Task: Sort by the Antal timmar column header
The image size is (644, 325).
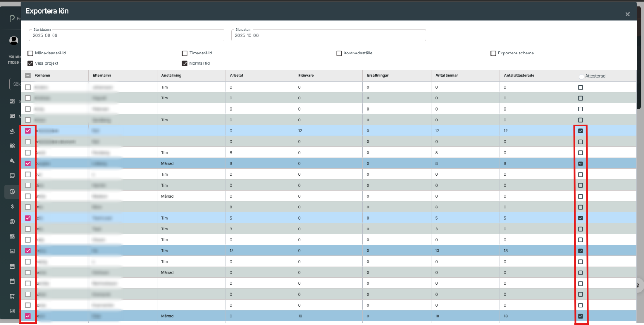Action: (446, 76)
